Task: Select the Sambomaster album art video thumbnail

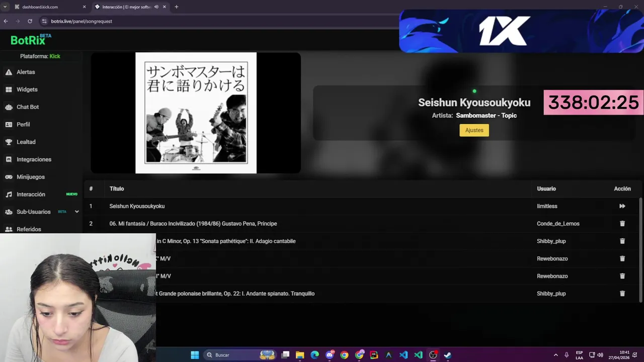Action: [x=196, y=113]
